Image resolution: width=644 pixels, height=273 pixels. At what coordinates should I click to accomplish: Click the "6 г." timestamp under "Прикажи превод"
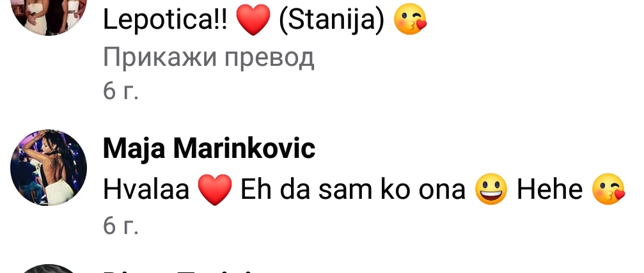(121, 91)
